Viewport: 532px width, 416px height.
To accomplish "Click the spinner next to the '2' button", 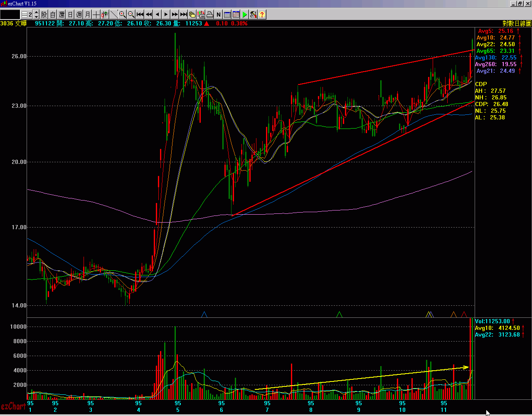I will 36,15.
